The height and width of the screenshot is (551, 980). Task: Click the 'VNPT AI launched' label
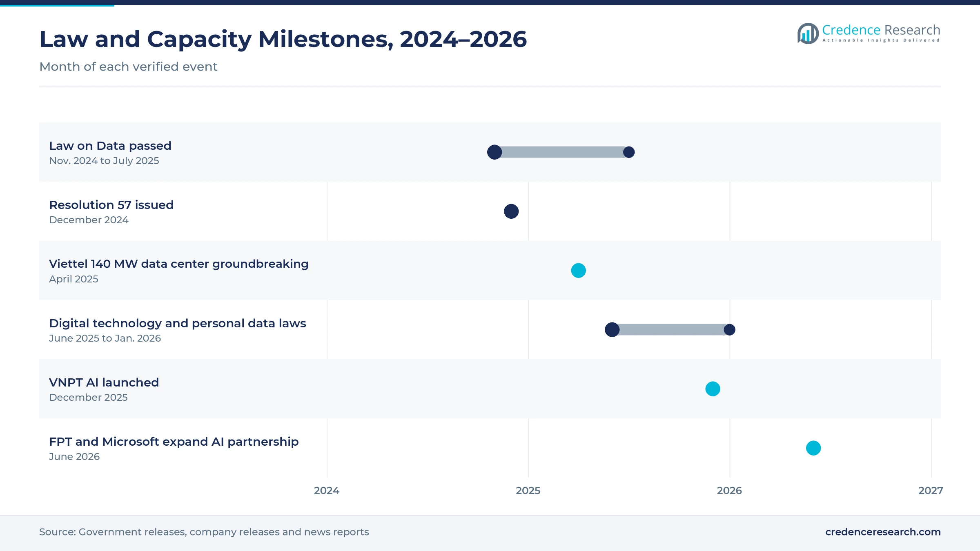104,382
